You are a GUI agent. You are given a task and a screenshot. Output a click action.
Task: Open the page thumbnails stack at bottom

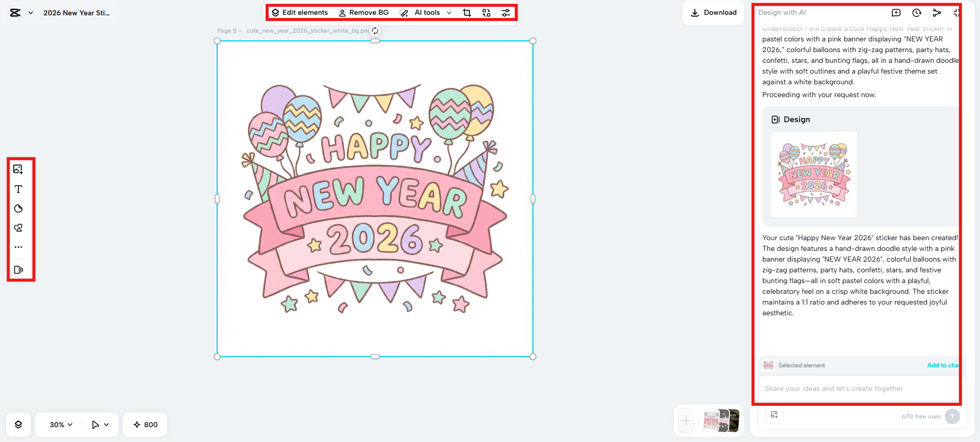point(721,421)
